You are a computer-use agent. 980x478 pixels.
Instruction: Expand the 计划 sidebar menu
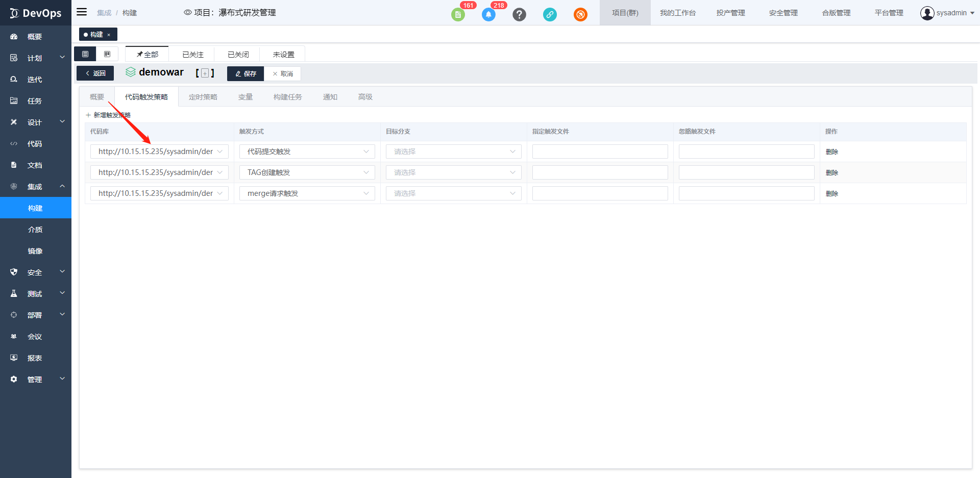coord(36,58)
